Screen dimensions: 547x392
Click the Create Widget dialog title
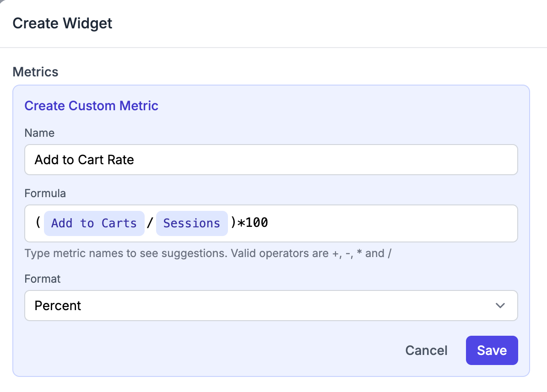[x=62, y=23]
